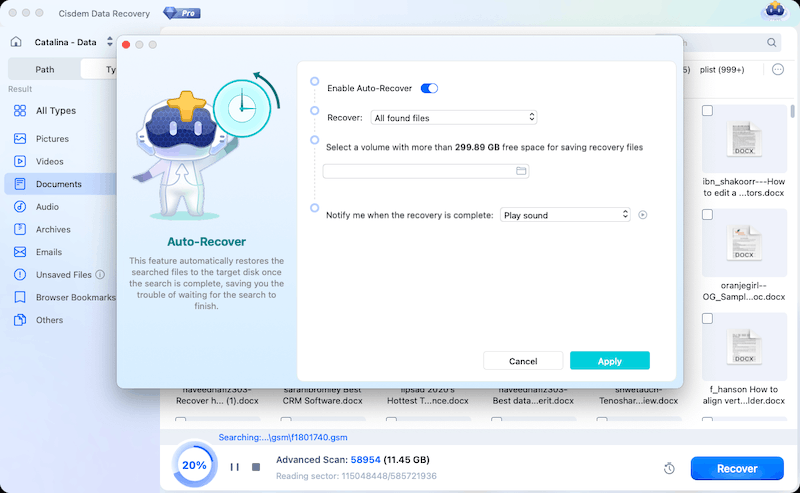Click the Browser Bookmarks icon
This screenshot has width=800, height=493.
pyautogui.click(x=20, y=297)
